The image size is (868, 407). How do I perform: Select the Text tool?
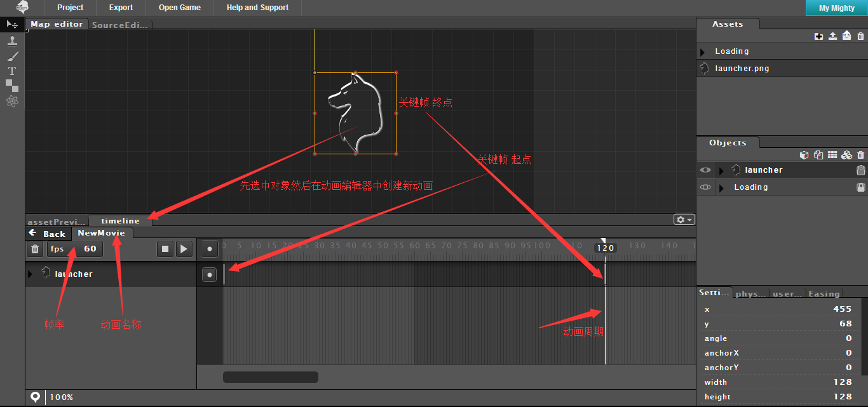click(x=12, y=71)
